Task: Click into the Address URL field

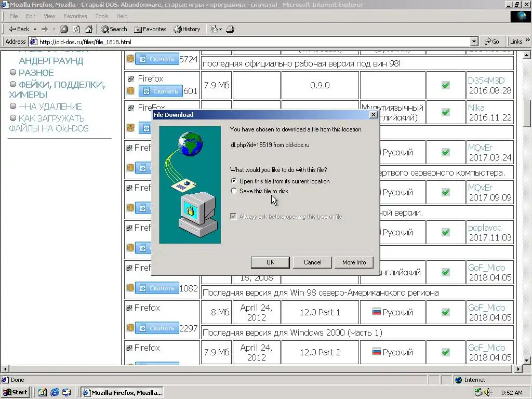Action: 254,42
